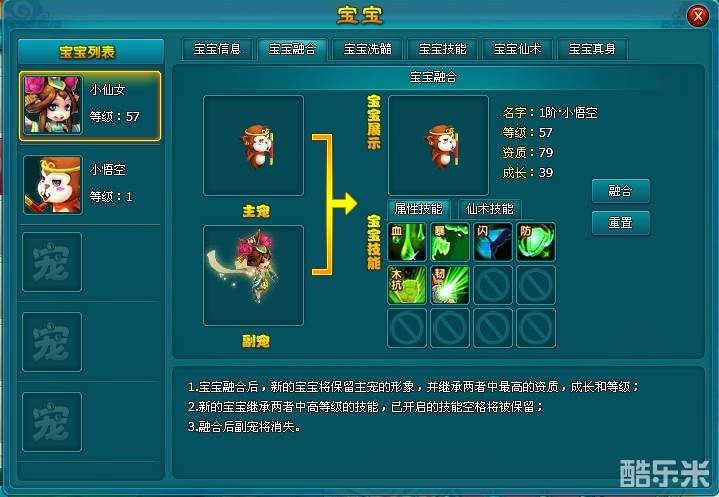Select the 韧 toughness skill icon

tap(450, 285)
